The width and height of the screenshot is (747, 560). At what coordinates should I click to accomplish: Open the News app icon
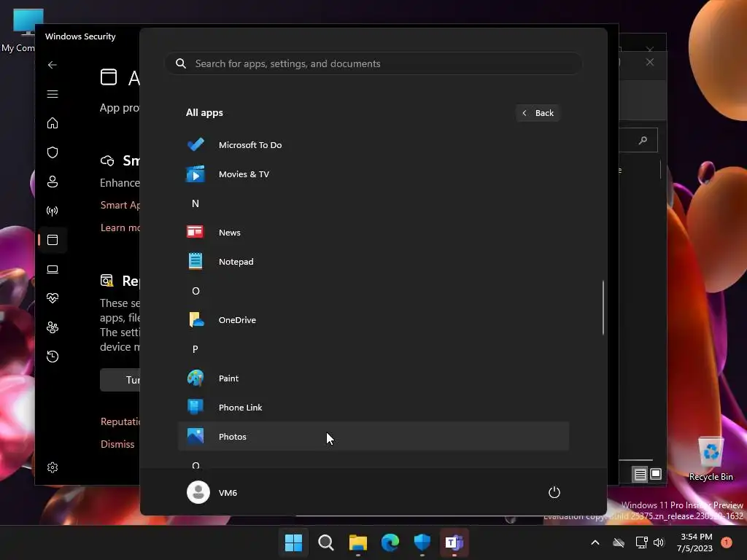coord(196,232)
